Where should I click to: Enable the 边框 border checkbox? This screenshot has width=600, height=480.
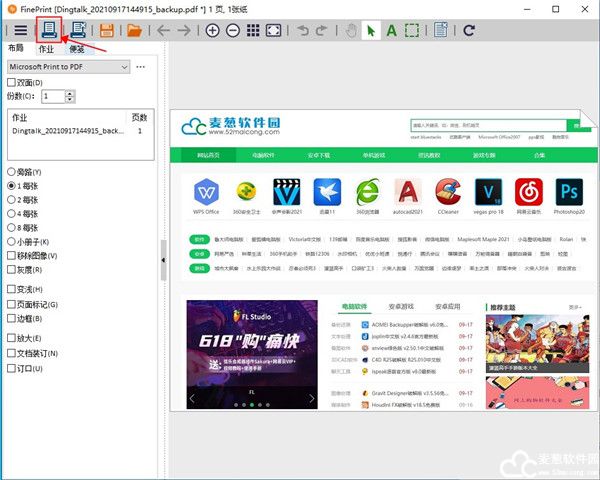click(12, 318)
